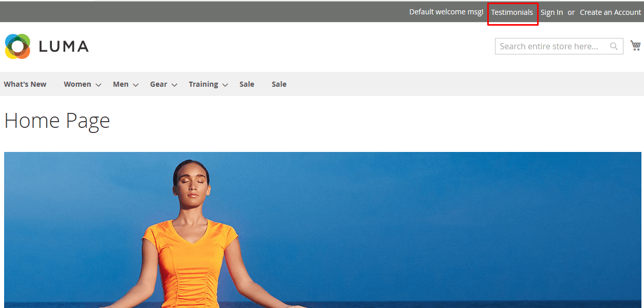Click the Sale item beside Training
This screenshot has height=308, width=644.
point(247,84)
